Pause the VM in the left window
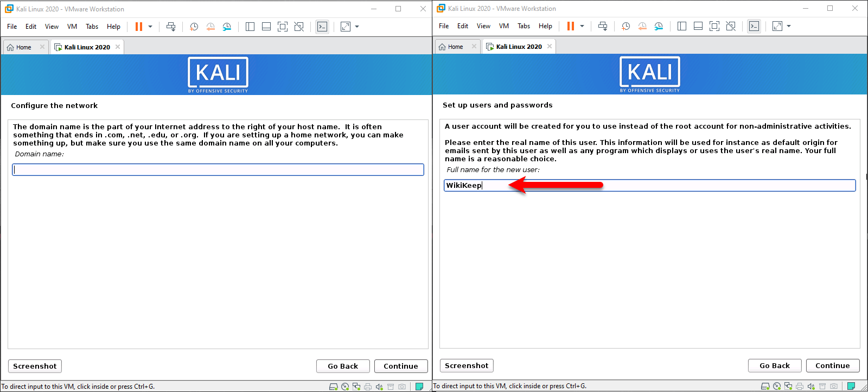Viewport: 868px width, 392px height. [x=139, y=27]
